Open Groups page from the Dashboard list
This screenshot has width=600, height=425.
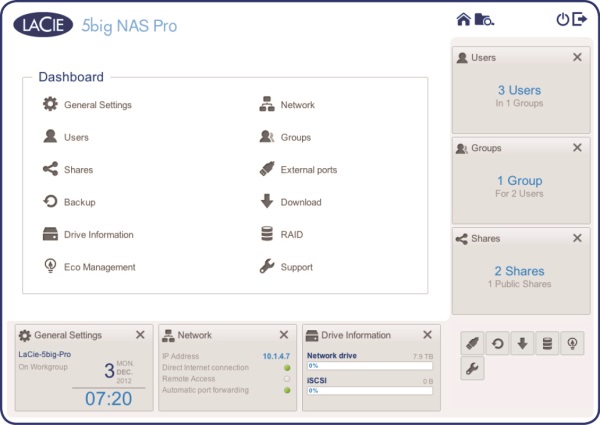coord(296,137)
